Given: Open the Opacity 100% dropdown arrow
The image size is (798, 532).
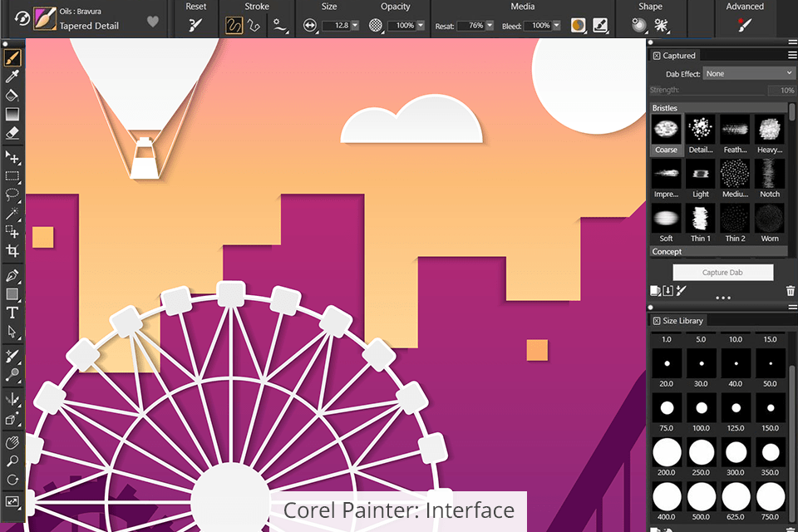Looking at the screenshot, I should tap(421, 25).
